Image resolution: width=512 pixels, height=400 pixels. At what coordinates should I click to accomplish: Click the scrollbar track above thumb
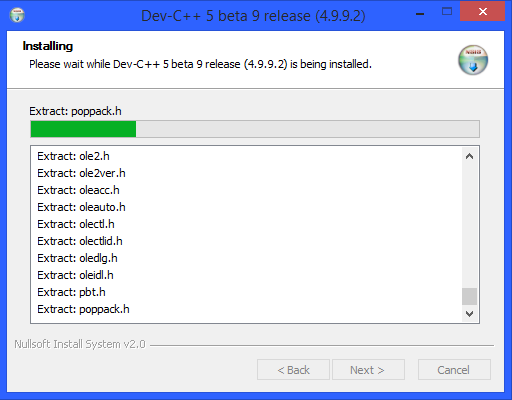[x=469, y=226]
